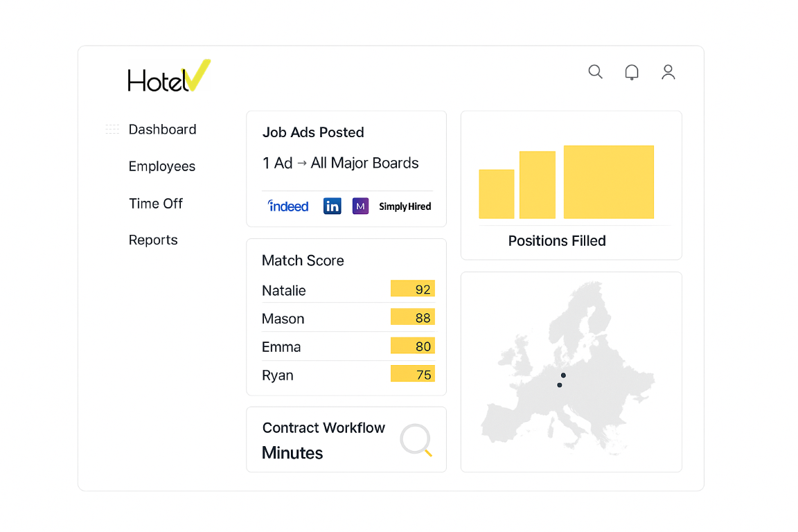Open notifications bell icon
This screenshot has height=532, width=798.
point(632,73)
